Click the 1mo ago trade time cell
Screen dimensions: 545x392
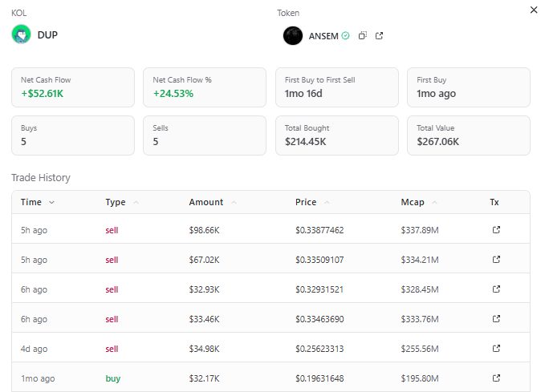coord(38,378)
